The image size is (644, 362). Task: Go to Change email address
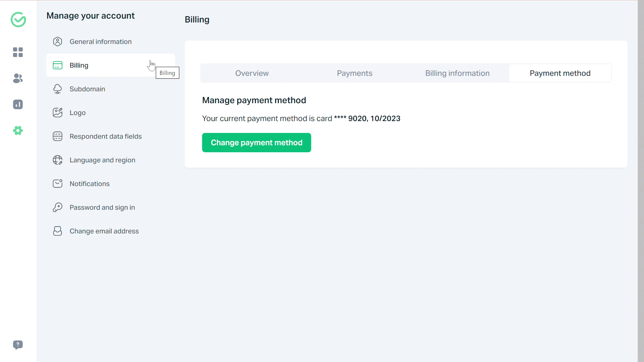[104, 231]
